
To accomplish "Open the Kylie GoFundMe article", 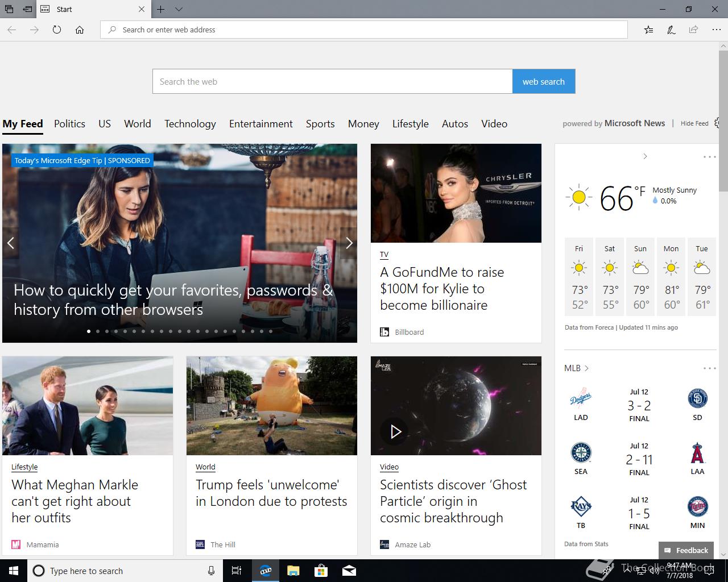I will pyautogui.click(x=442, y=289).
